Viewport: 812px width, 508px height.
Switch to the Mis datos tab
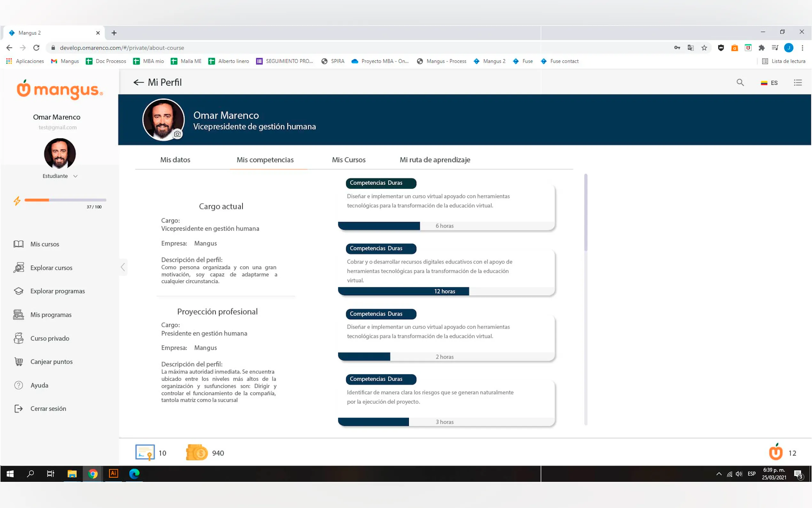pos(175,160)
